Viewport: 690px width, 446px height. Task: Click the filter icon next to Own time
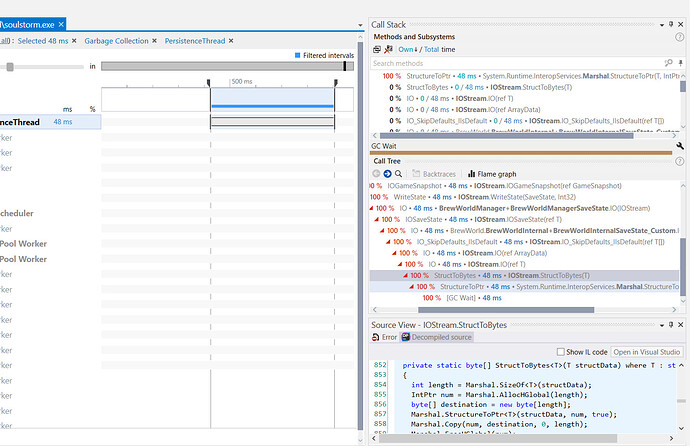click(x=388, y=49)
